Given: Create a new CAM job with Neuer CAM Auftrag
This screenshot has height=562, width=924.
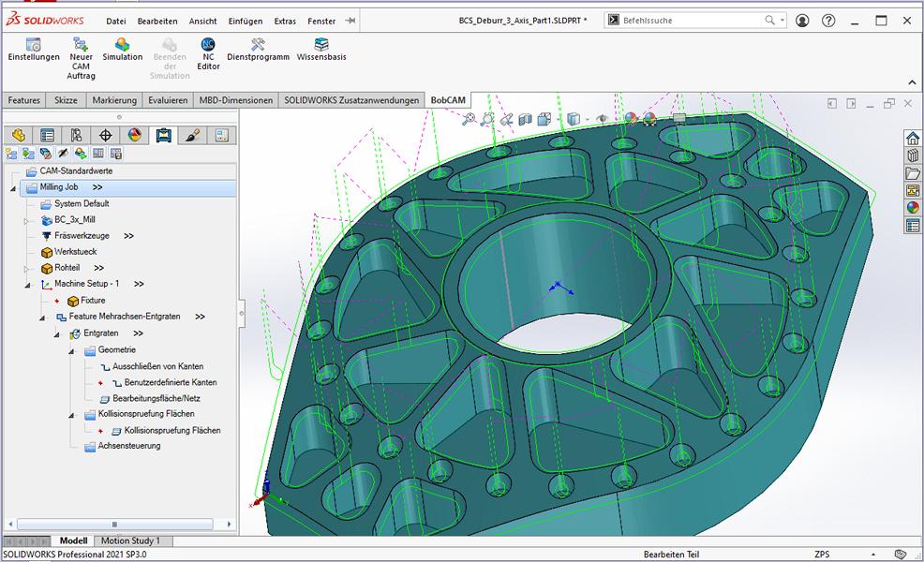Looking at the screenshot, I should [x=81, y=58].
